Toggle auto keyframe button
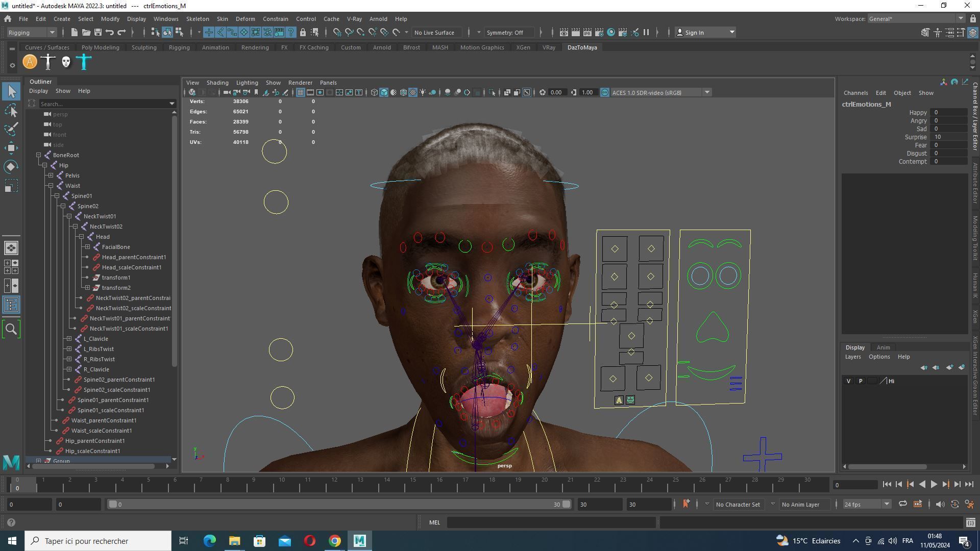The height and width of the screenshot is (551, 980). [x=955, y=505]
